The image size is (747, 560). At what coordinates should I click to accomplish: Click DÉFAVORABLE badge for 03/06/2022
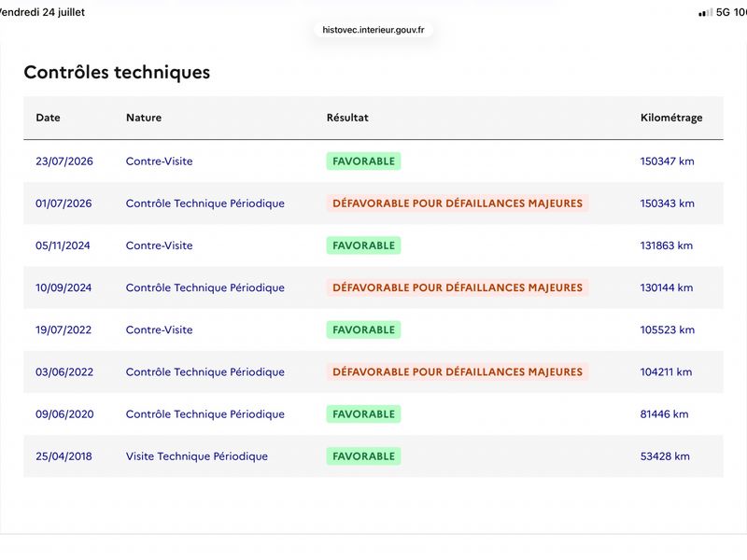pos(458,371)
